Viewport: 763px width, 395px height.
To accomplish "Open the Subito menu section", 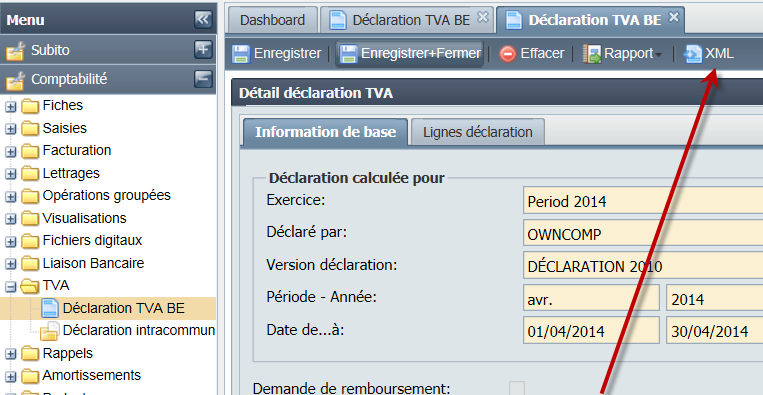I will 108,50.
